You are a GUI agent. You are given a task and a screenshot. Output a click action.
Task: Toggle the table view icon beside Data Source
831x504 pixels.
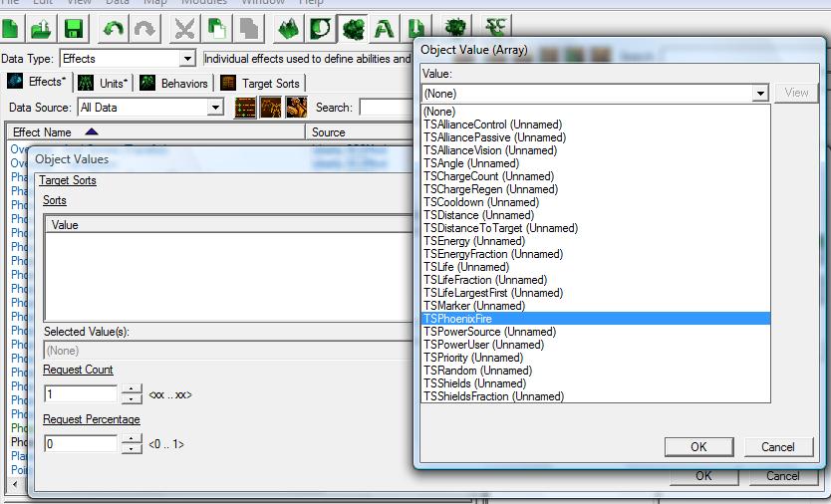click(x=245, y=108)
